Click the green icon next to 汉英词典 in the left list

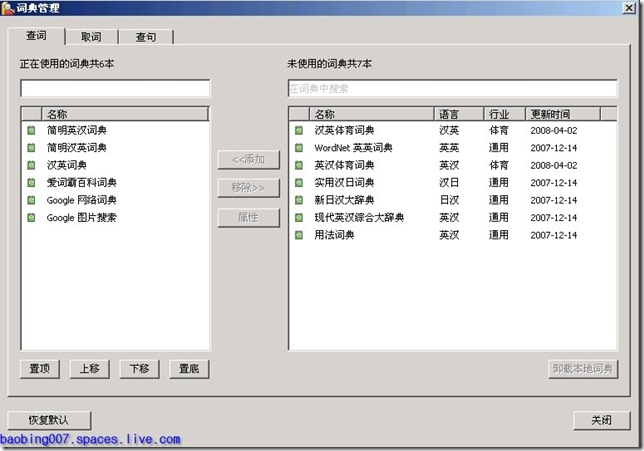click(31, 166)
